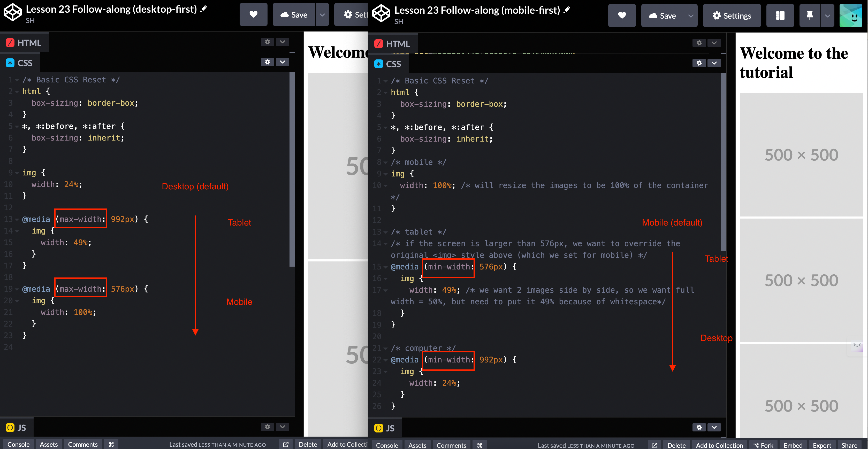Open Save options dropdown in desktop-first window
The height and width of the screenshot is (449, 868).
[x=322, y=14]
